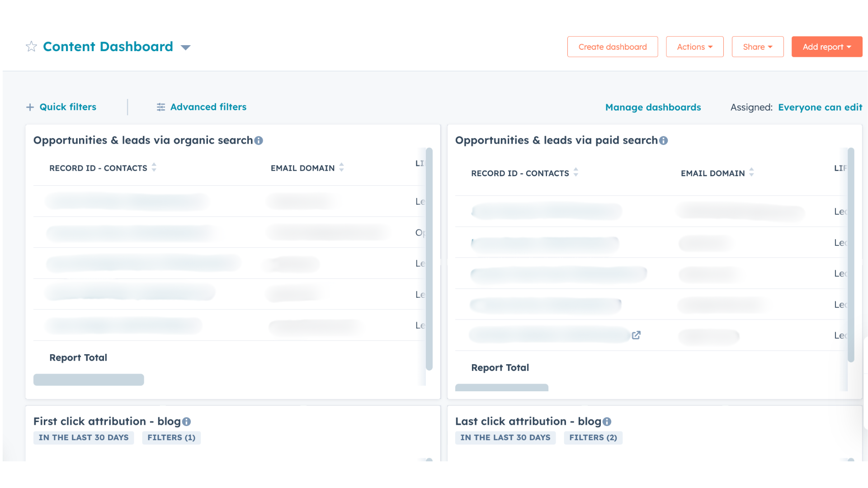Expand the Content Dashboard name dropdown
The height and width of the screenshot is (488, 868).
click(x=186, y=47)
